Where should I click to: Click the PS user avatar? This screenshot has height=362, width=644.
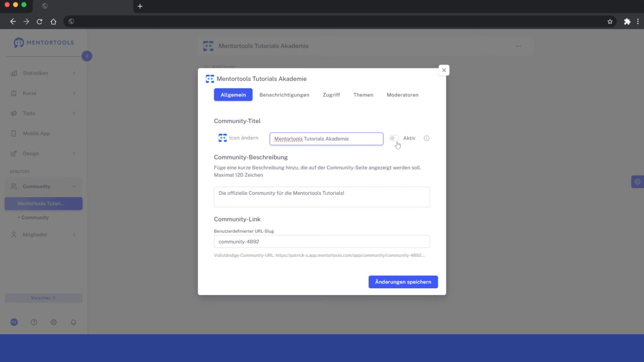14,322
